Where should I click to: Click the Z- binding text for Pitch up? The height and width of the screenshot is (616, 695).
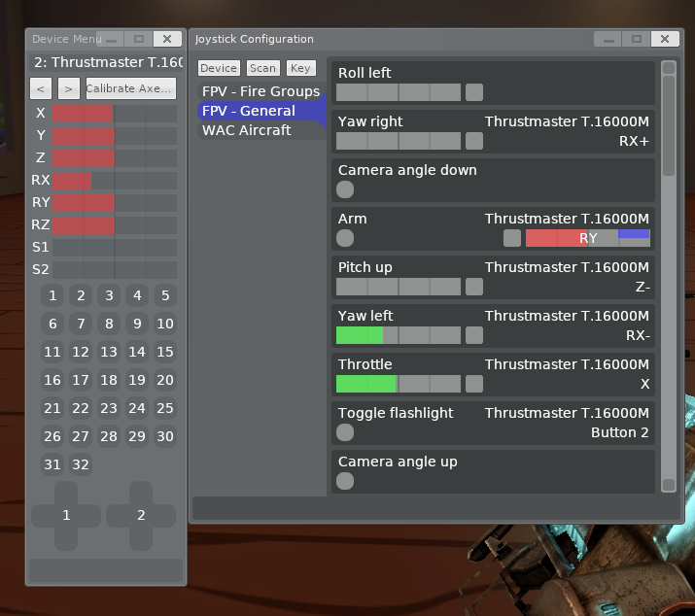point(643,288)
